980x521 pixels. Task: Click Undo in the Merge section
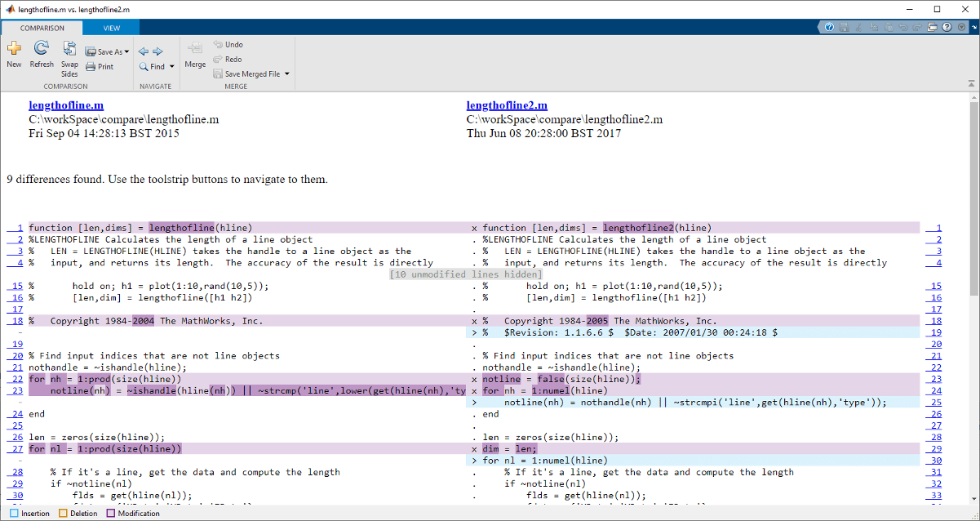click(228, 44)
